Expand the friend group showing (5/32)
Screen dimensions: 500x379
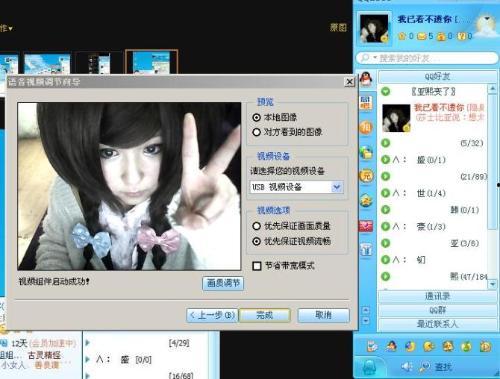[386, 143]
